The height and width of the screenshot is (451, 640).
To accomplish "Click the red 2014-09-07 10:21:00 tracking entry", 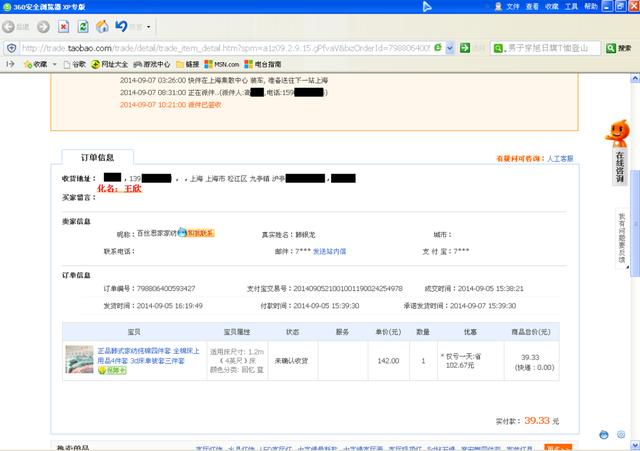I will pyautogui.click(x=171, y=105).
